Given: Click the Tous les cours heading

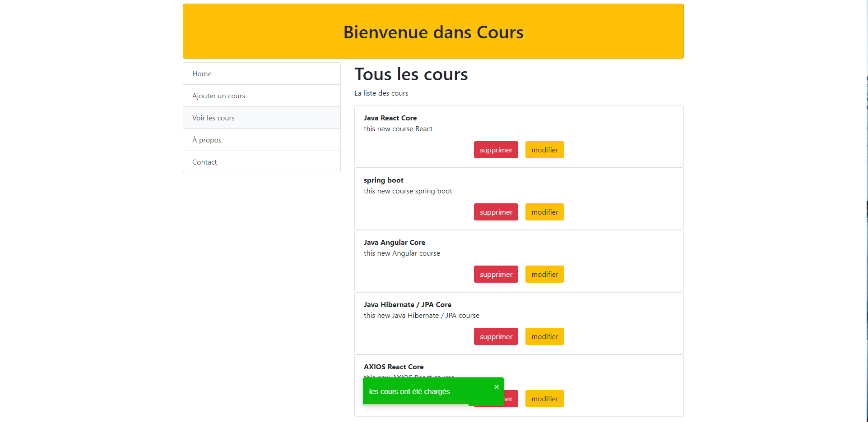Looking at the screenshot, I should point(411,74).
